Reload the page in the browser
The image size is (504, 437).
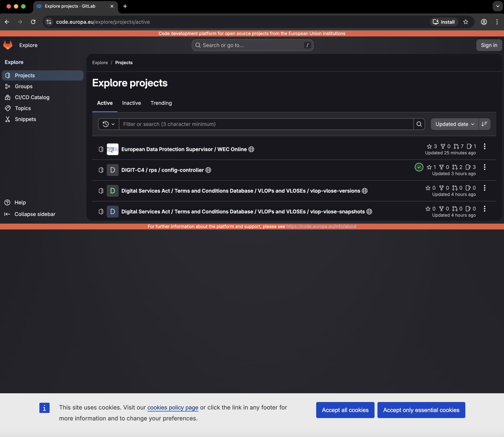point(33,22)
